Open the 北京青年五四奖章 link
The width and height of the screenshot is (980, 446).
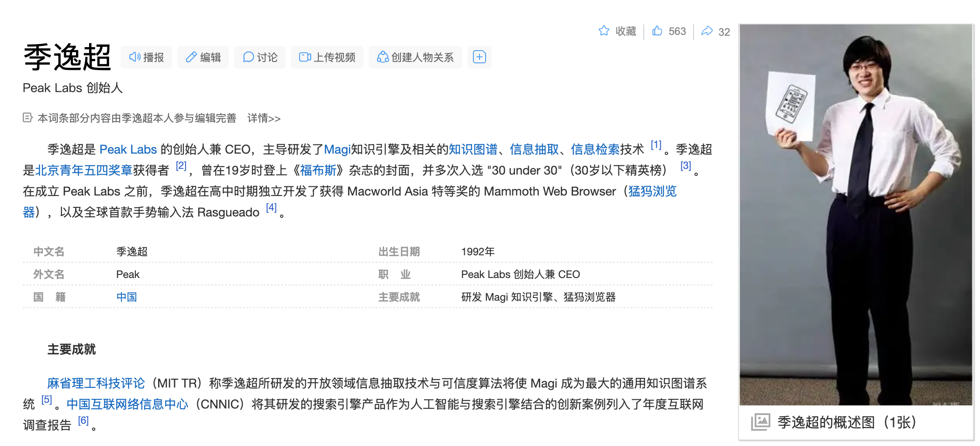point(83,171)
